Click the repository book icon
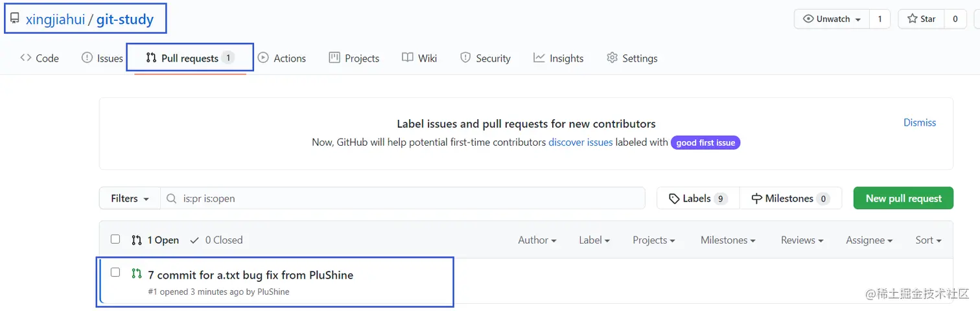The height and width of the screenshot is (311, 980). (14, 18)
